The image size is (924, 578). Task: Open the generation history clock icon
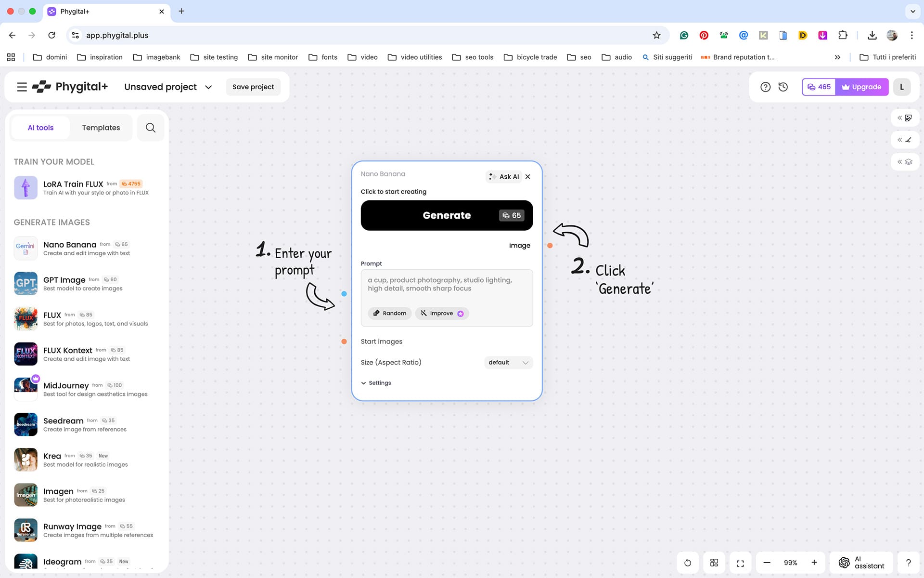783,87
